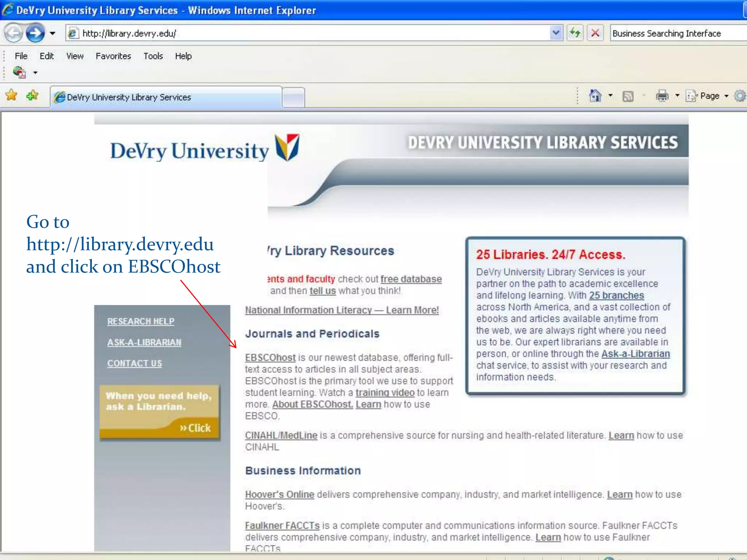Screen dimensions: 747x560
Task: Click the Add to Favorites icon
Action: point(32,96)
